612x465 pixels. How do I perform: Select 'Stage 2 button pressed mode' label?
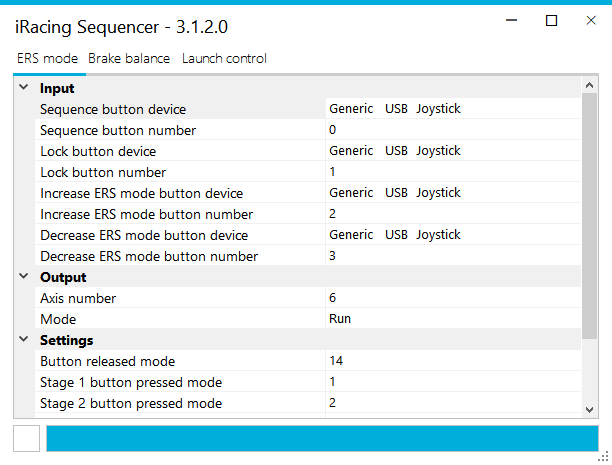tap(131, 404)
